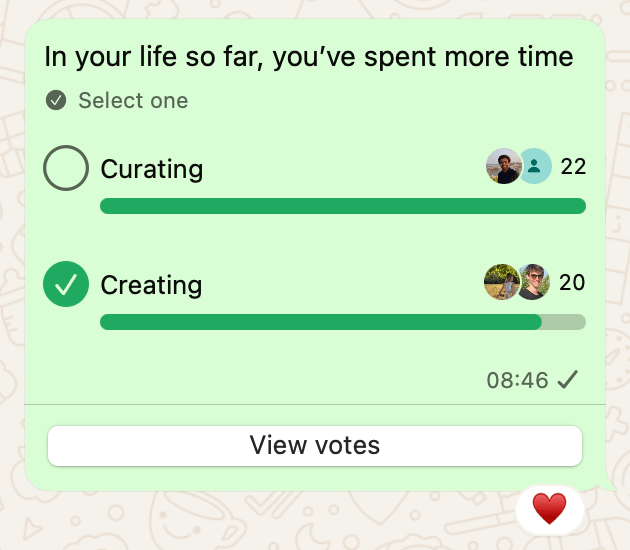This screenshot has height=550, width=630.
Task: Click the red heart reaction on the poll
Action: click(x=549, y=509)
